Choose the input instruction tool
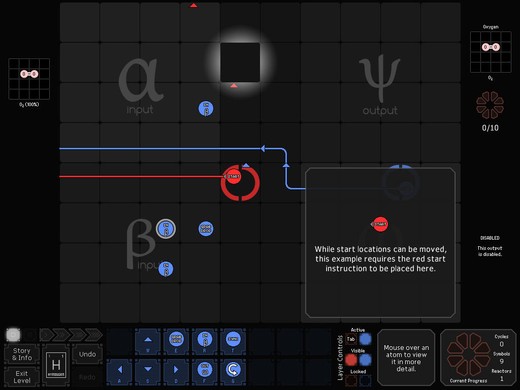520x390 pixels. [205, 341]
